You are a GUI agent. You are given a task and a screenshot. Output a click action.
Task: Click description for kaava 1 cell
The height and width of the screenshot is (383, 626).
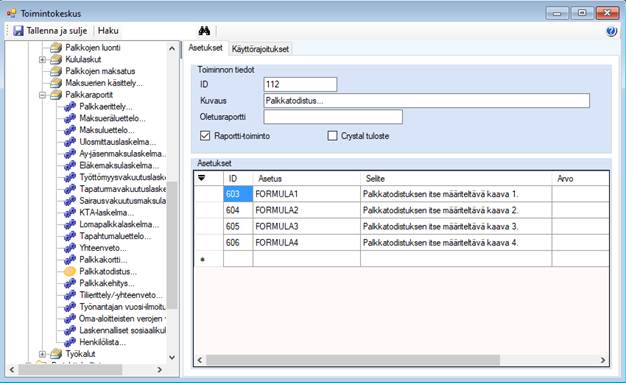[456, 194]
